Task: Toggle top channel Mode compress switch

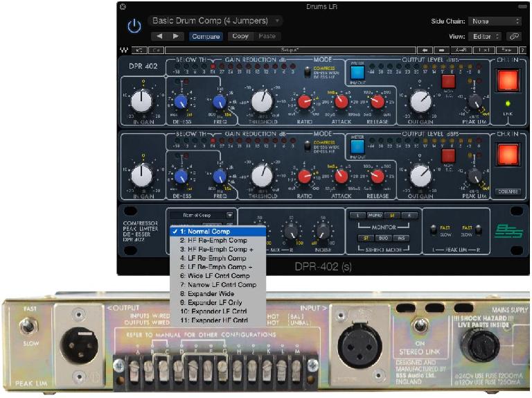Action: point(307,72)
